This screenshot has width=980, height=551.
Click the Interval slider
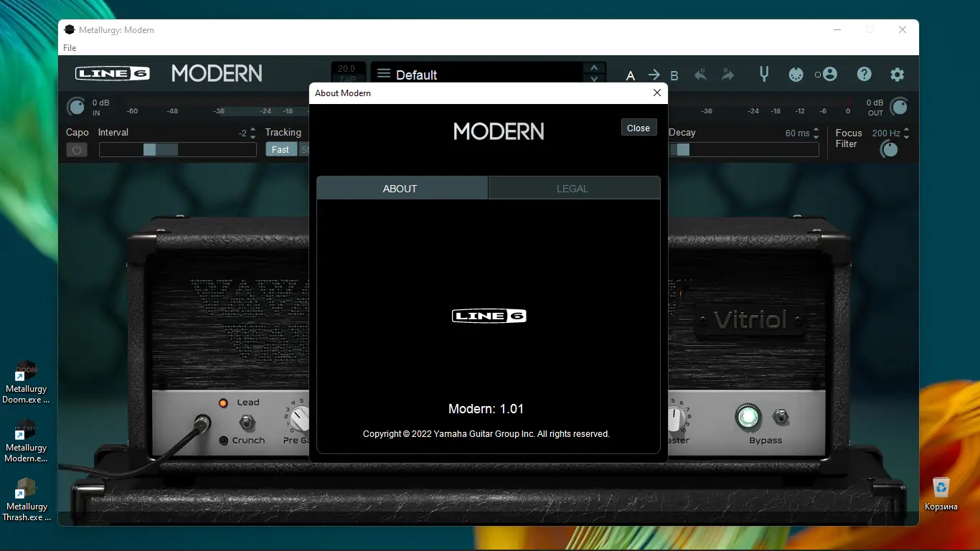(x=178, y=150)
